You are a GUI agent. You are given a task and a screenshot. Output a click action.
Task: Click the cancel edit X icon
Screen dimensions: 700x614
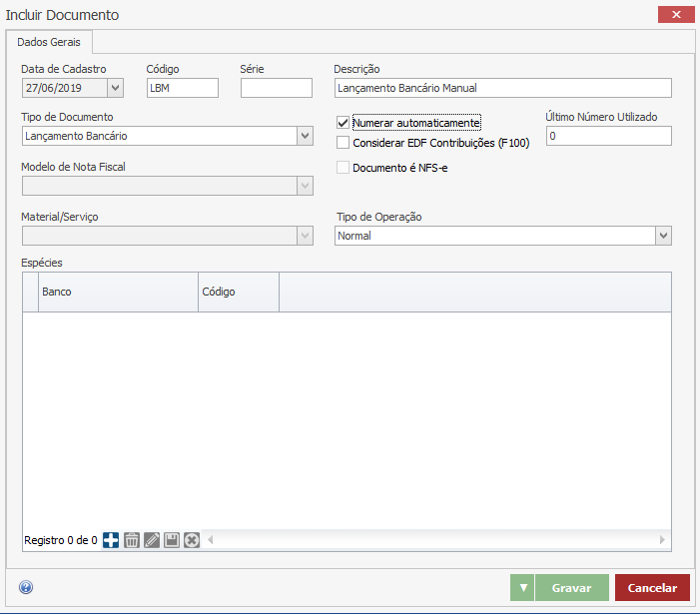pos(192,540)
